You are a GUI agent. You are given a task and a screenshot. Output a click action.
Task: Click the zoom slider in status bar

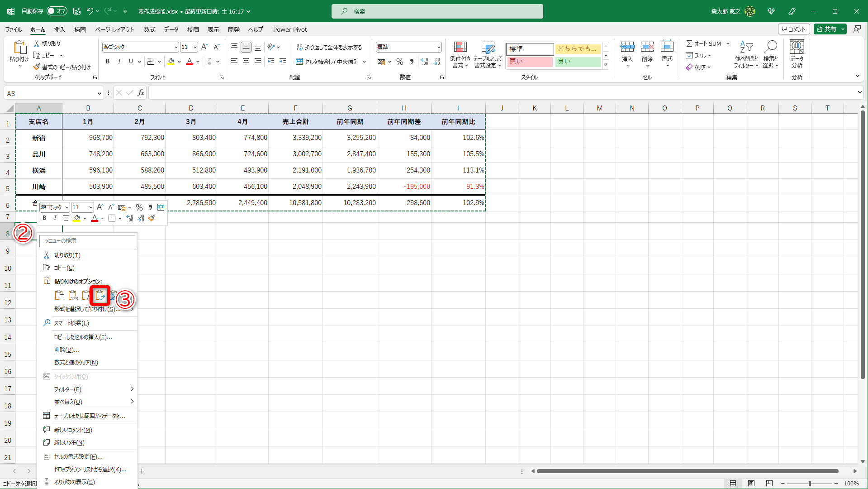pos(810,484)
